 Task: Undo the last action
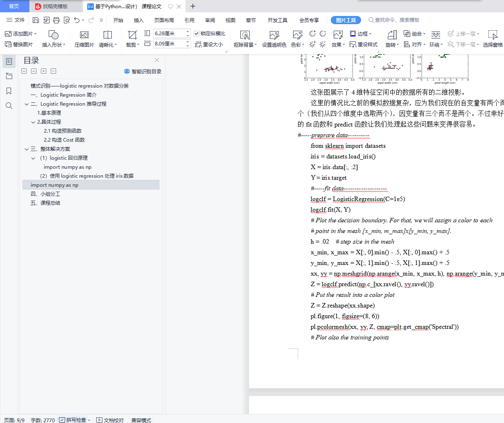[77, 20]
